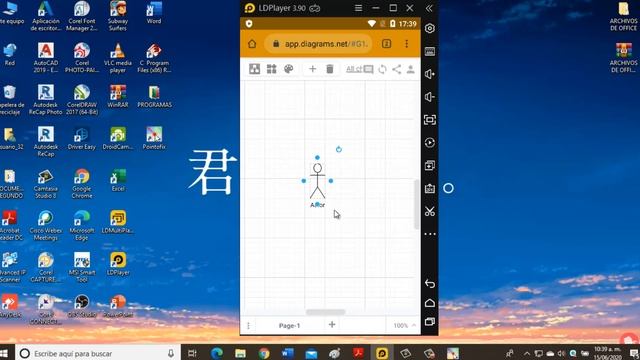This screenshot has width=640, height=360.
Task: Open the browser three-dot overflow menu
Action: pos(407,44)
